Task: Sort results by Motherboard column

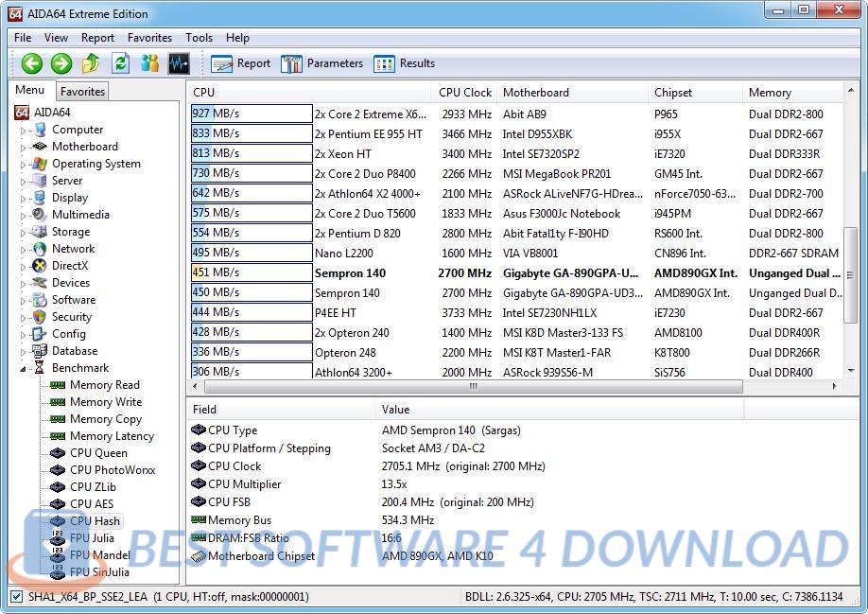Action: click(572, 93)
